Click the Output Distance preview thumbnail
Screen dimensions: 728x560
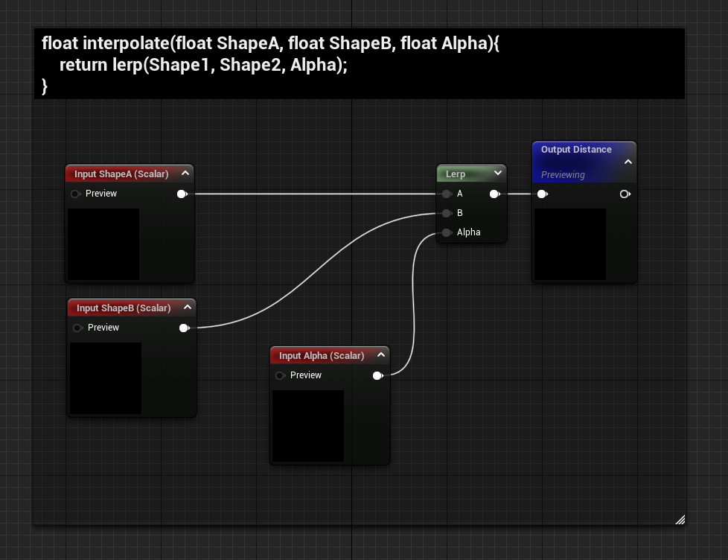point(569,244)
